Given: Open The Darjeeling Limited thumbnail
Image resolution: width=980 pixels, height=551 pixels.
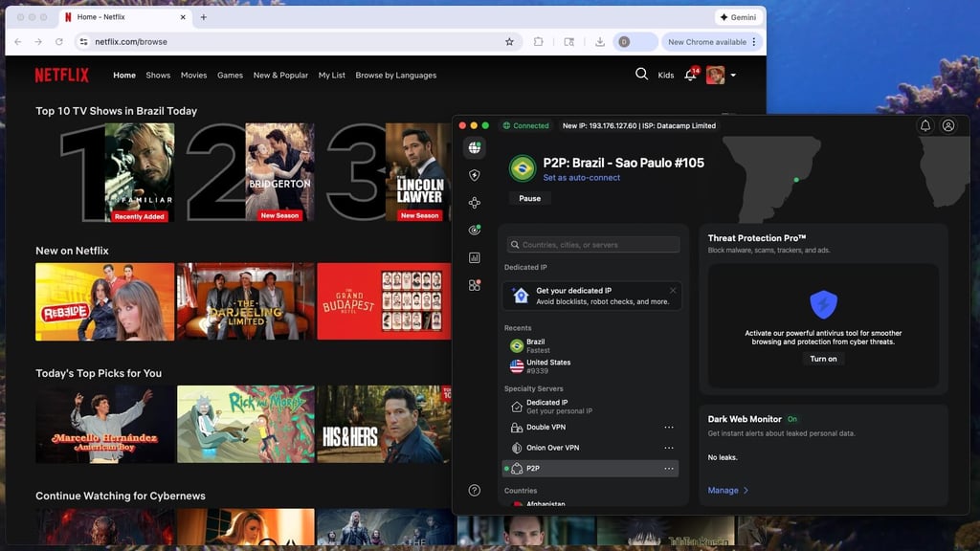Looking at the screenshot, I should [x=246, y=301].
